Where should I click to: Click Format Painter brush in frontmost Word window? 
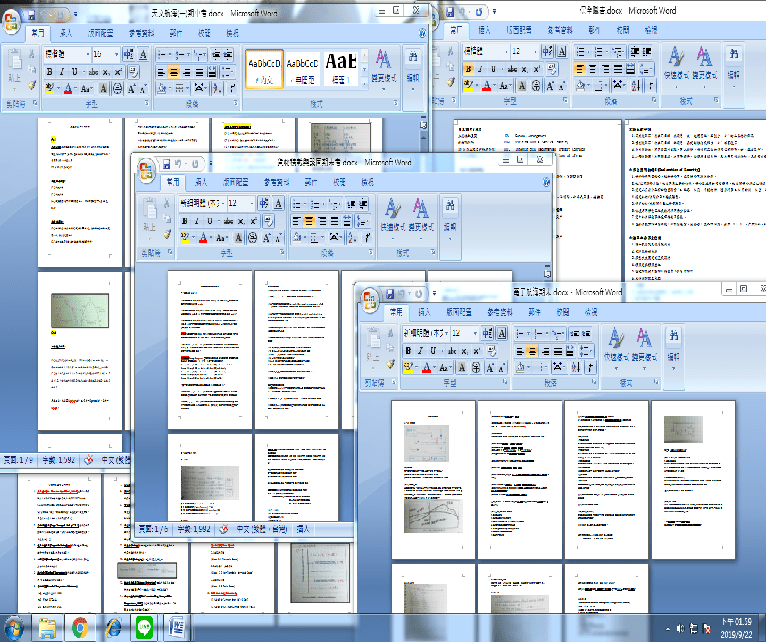(x=390, y=364)
